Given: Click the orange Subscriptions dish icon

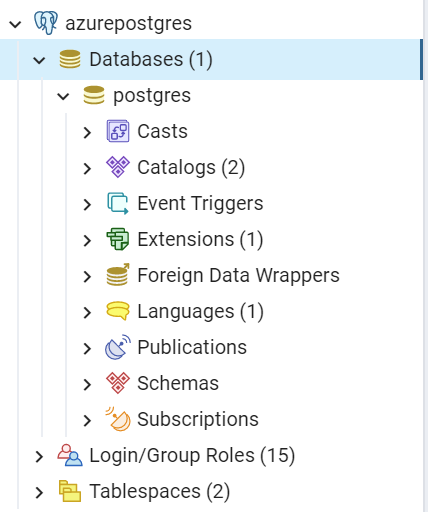Looking at the screenshot, I should 118,419.
